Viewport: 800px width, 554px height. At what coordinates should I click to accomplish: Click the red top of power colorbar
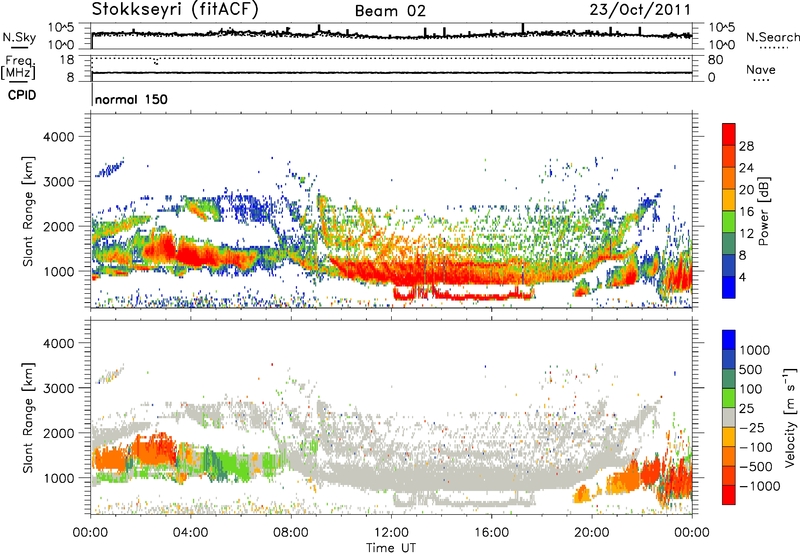coord(729,134)
